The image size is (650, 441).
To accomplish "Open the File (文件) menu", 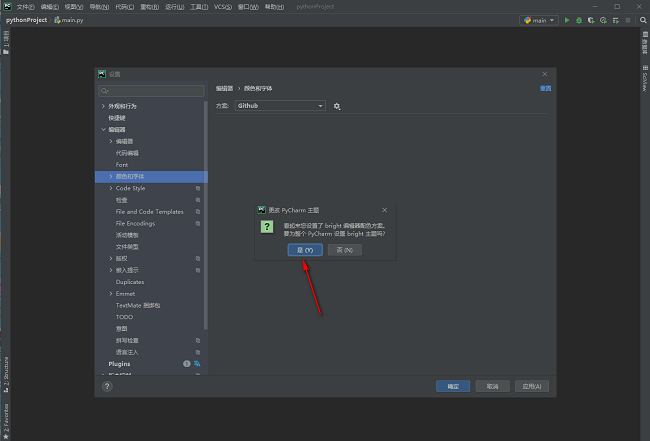I will [25, 7].
